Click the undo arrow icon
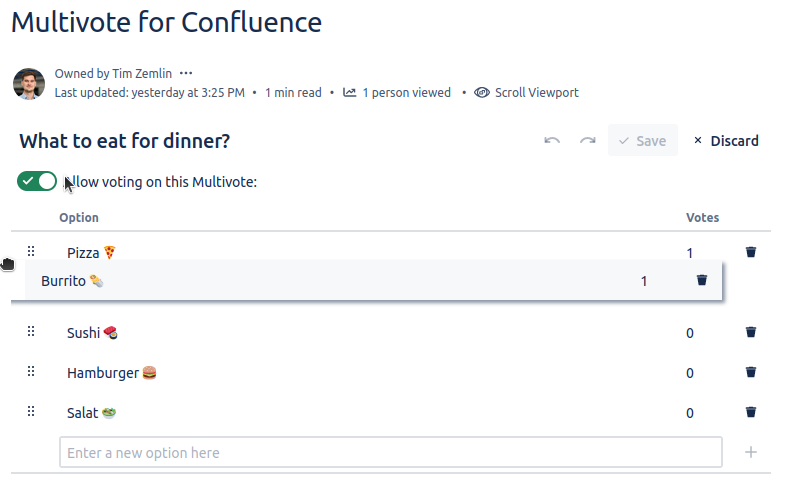This screenshot has height=488, width=808. (552, 141)
